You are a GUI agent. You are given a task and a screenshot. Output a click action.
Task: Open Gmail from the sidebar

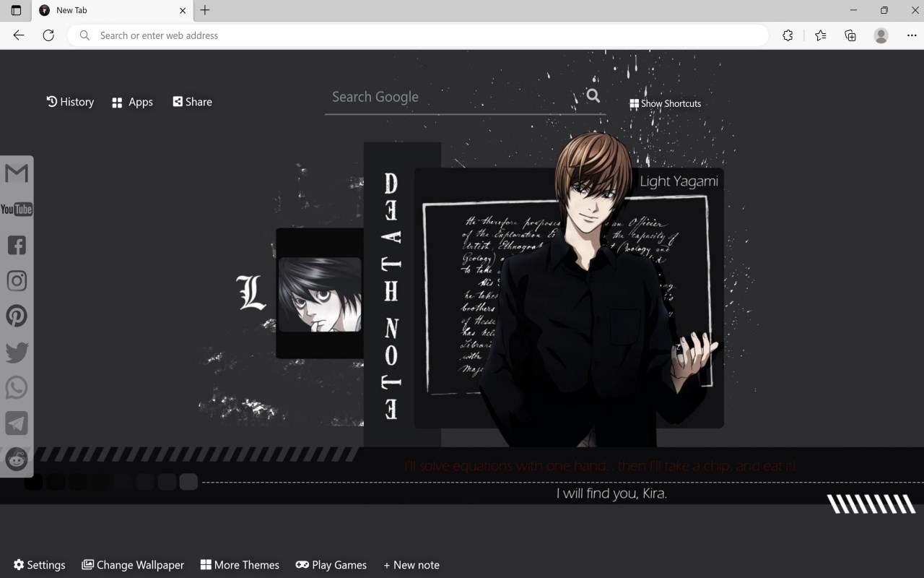tap(17, 173)
